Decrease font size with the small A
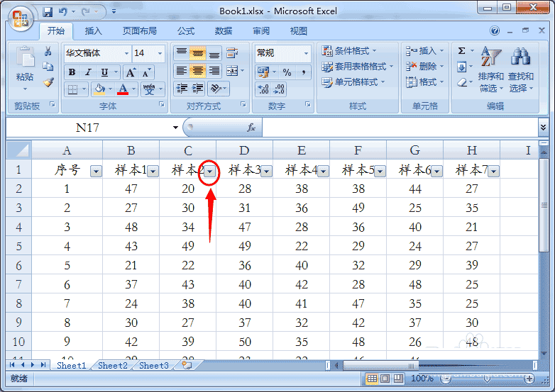555x392 pixels. click(x=145, y=73)
